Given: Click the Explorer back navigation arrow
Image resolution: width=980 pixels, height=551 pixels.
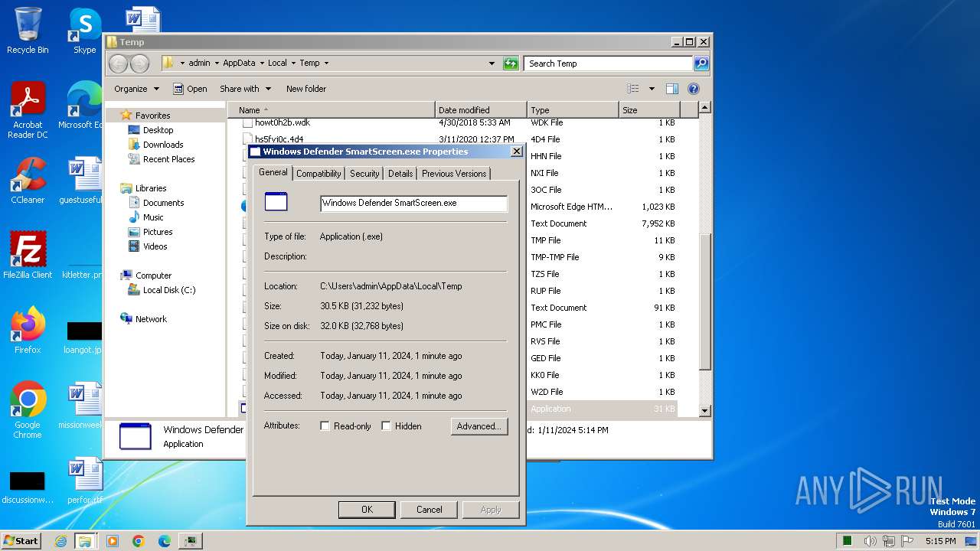Looking at the screenshot, I should click(x=118, y=64).
